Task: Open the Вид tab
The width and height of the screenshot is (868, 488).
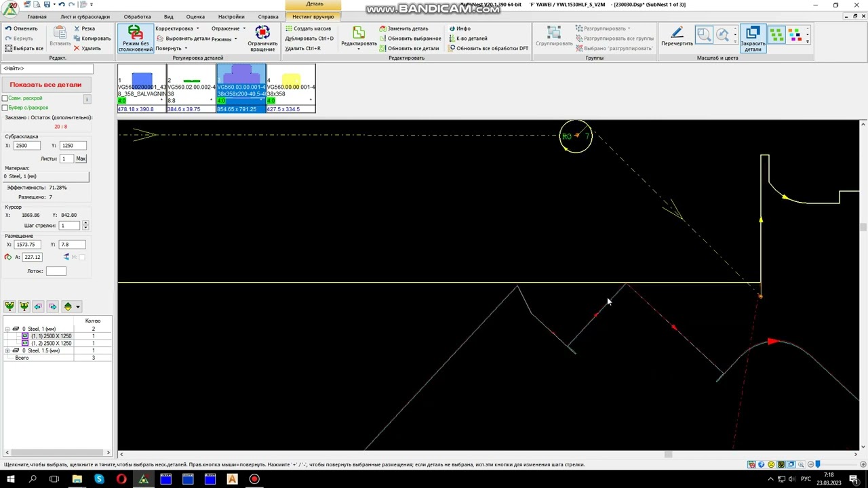Action: click(x=168, y=16)
